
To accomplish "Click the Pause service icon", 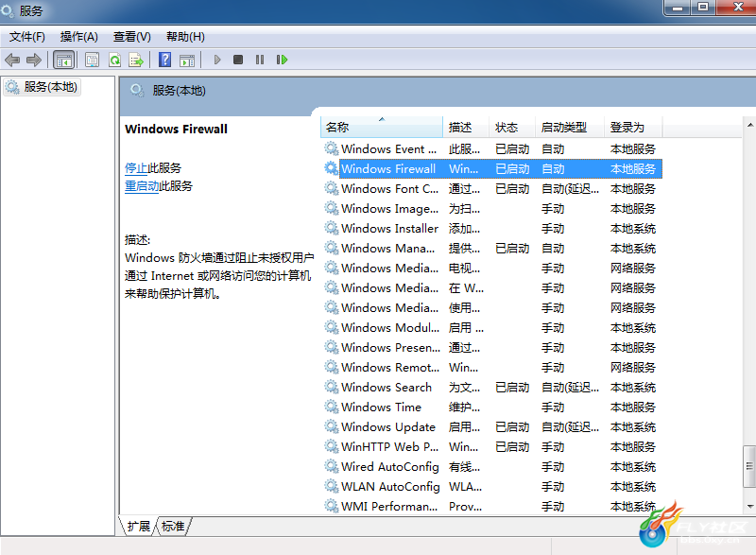I will pyautogui.click(x=260, y=60).
